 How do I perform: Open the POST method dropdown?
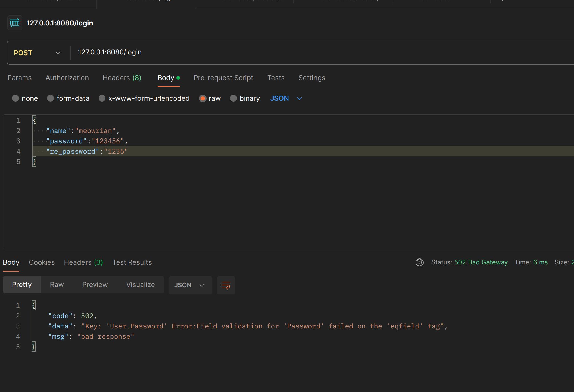click(37, 53)
